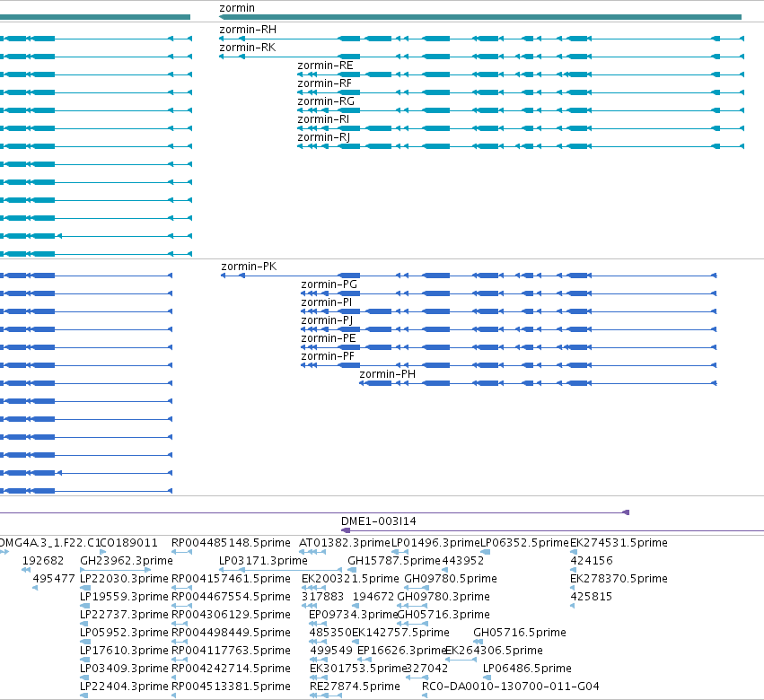764x700 pixels.
Task: Select feature 443952
Action: 463,561
